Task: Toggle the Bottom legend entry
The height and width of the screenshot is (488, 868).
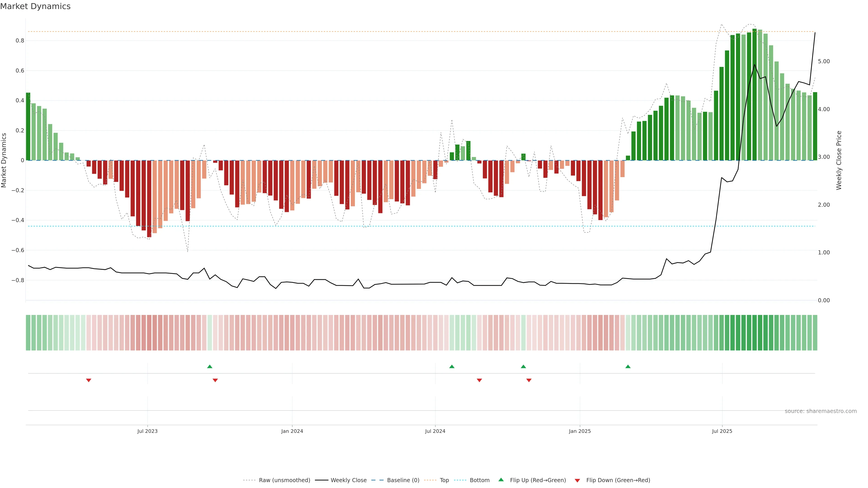Action: 479,480
